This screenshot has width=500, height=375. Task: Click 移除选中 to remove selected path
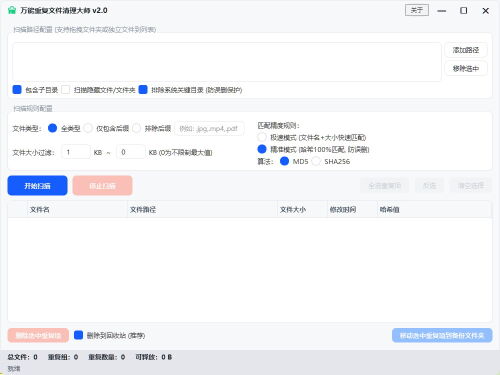tap(466, 69)
